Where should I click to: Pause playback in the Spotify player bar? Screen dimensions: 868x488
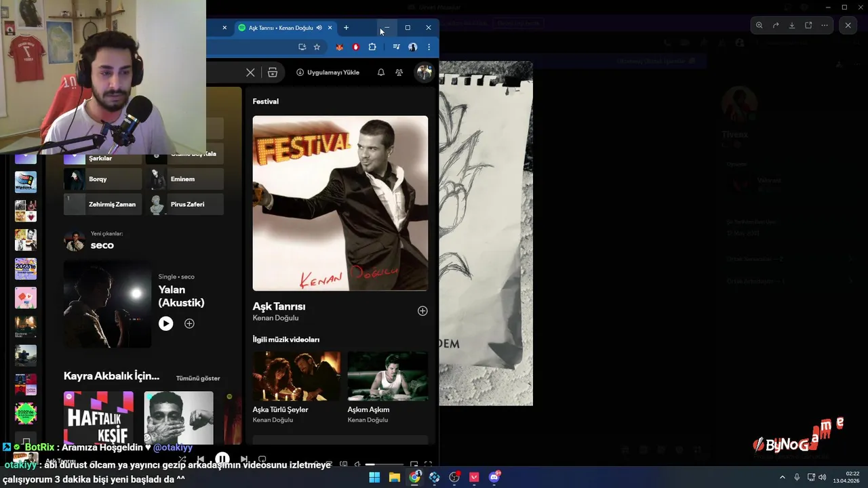(222, 459)
